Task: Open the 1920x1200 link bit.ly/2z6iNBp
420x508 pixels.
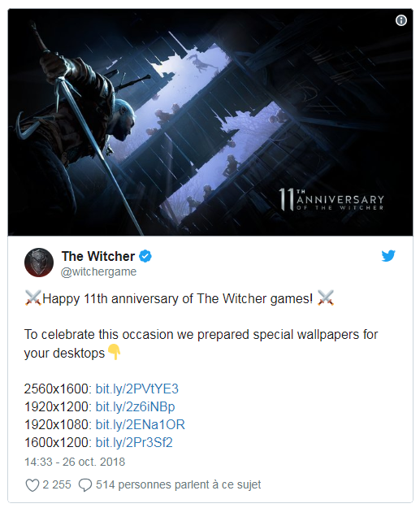Action: (136, 406)
